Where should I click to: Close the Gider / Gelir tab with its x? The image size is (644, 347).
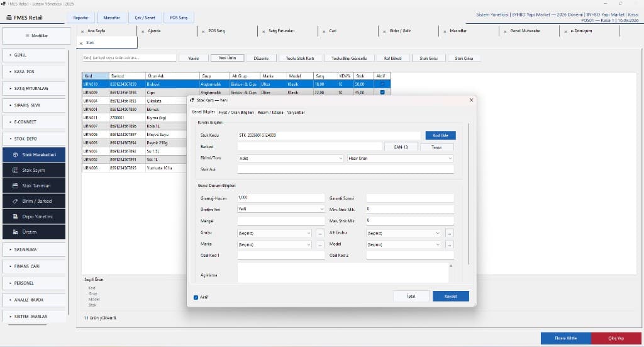pyautogui.click(x=384, y=31)
